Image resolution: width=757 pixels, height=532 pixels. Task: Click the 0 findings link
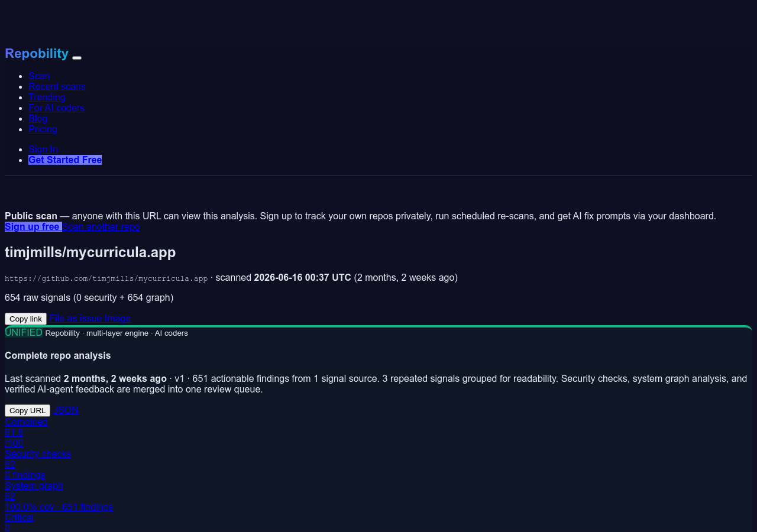(25, 475)
